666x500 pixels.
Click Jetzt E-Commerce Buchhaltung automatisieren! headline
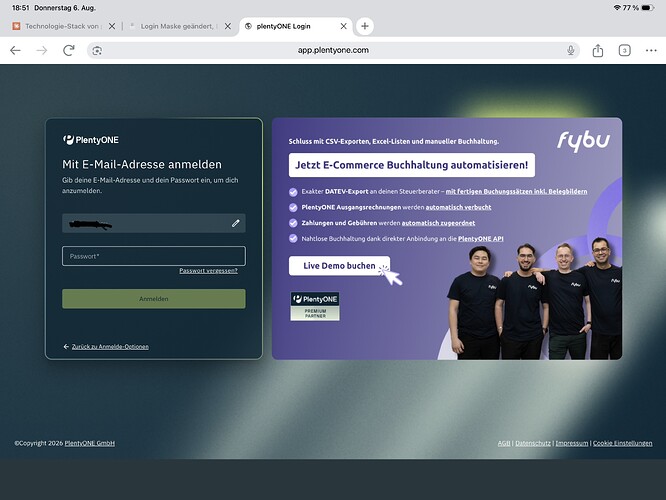point(412,165)
